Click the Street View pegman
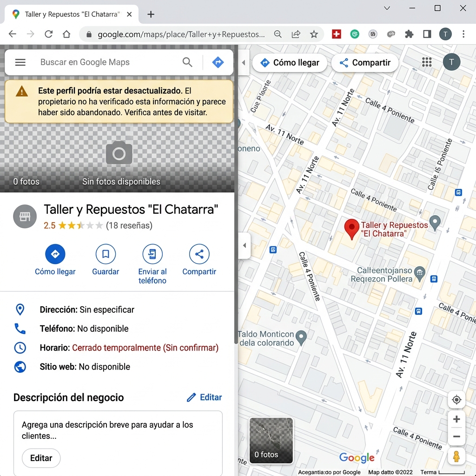476x476 pixels. coord(456,456)
